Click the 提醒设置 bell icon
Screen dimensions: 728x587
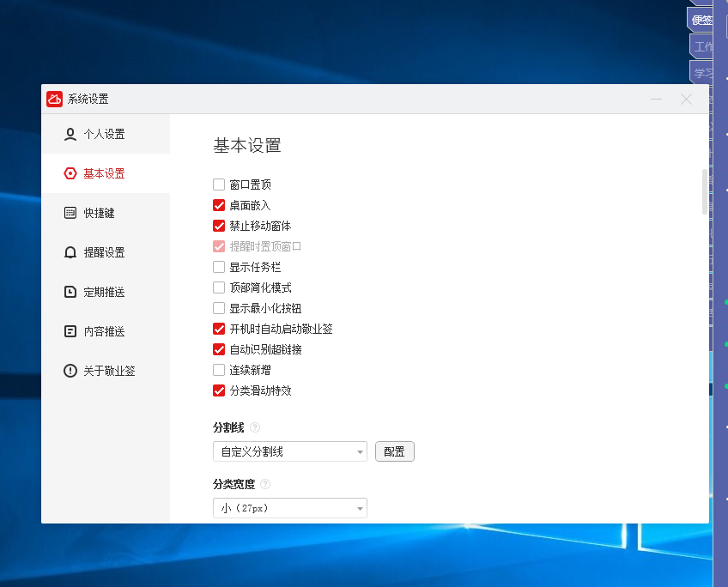pos(70,252)
